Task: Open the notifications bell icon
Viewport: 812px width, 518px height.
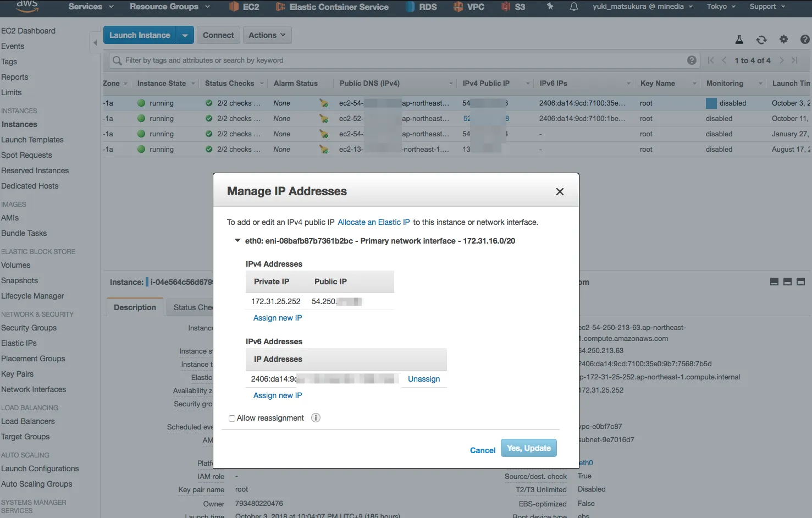Action: click(573, 7)
